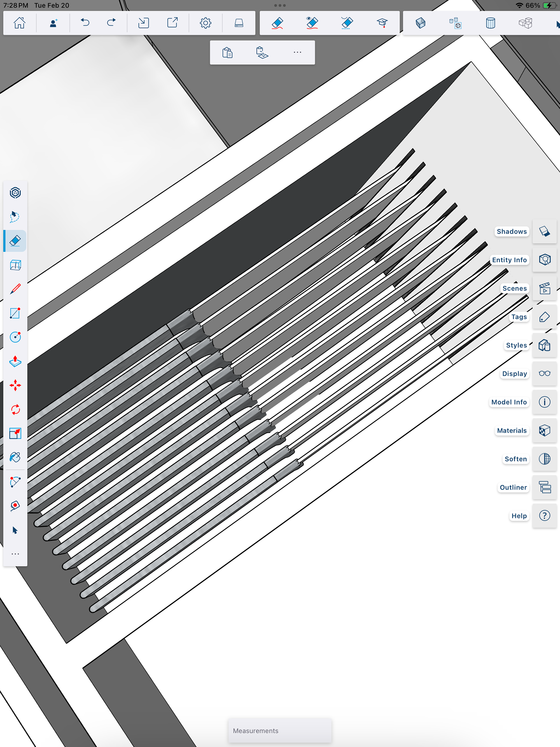
Task: Open the Scenes panel
Action: (545, 288)
